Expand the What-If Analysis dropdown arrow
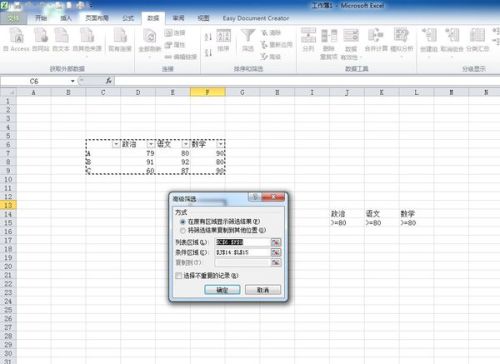Screen dimensions: 500x364 coord(401,56)
